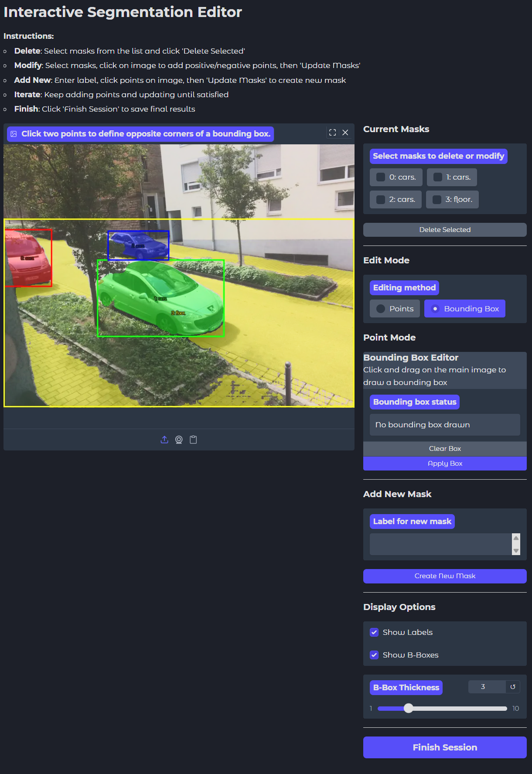Check the '3: floor.' mask checkbox
This screenshot has width=532, height=774.
(437, 199)
